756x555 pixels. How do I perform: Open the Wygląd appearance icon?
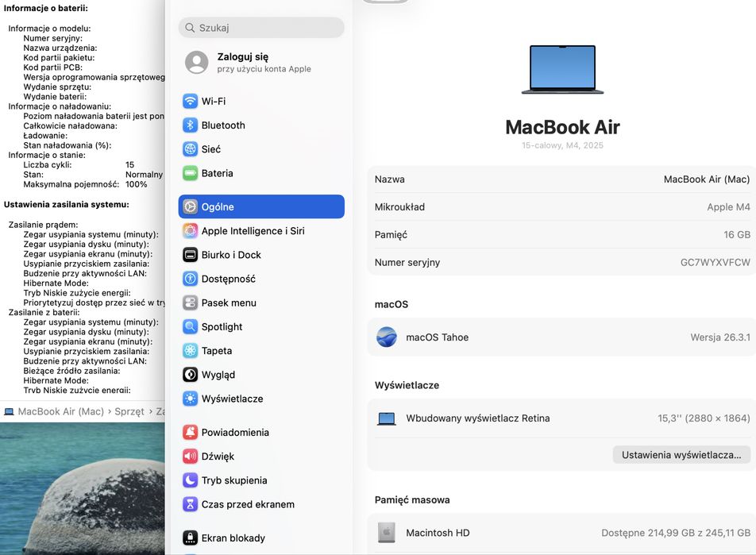click(x=190, y=375)
